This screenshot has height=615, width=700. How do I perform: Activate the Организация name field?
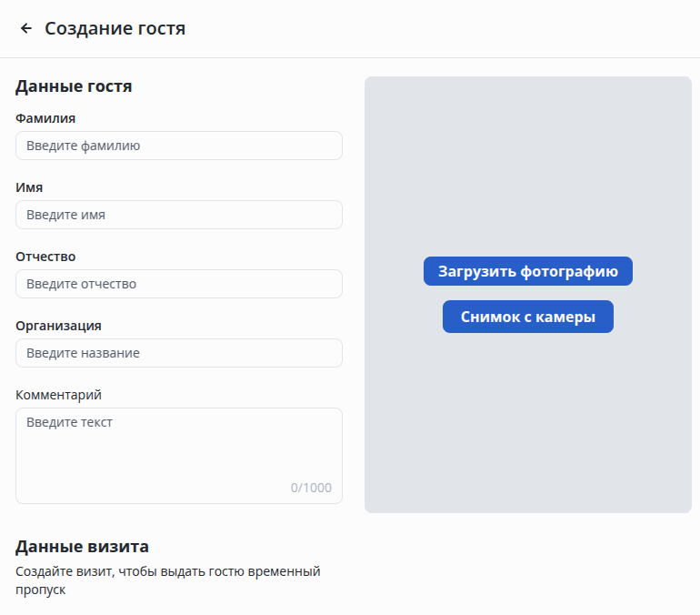click(179, 353)
